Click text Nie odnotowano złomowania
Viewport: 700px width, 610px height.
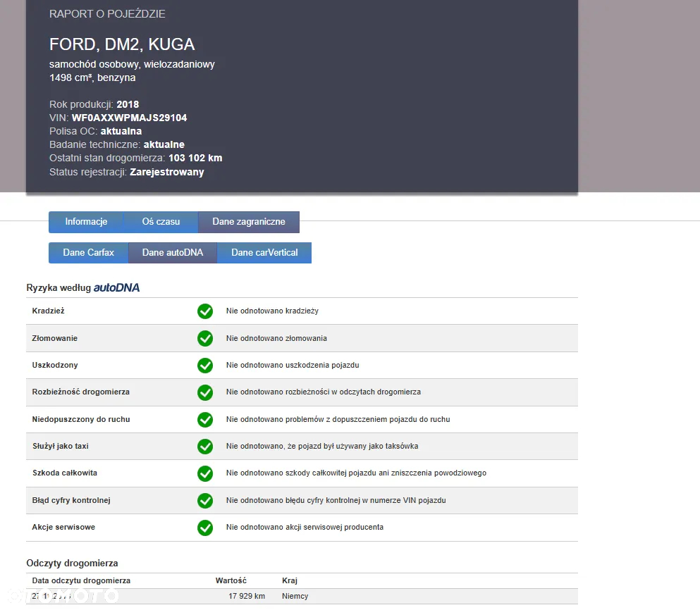pyautogui.click(x=276, y=338)
